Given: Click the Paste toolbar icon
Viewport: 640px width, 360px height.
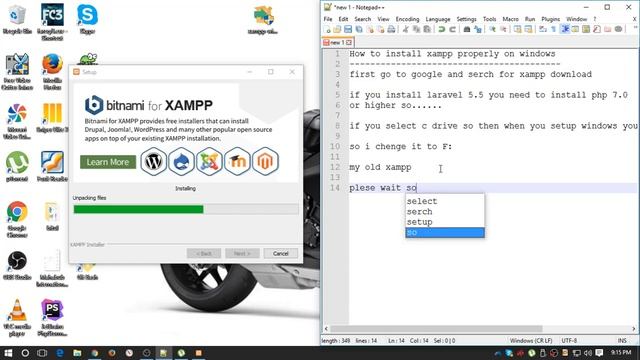Looking at the screenshot, I should pyautogui.click(x=427, y=29).
